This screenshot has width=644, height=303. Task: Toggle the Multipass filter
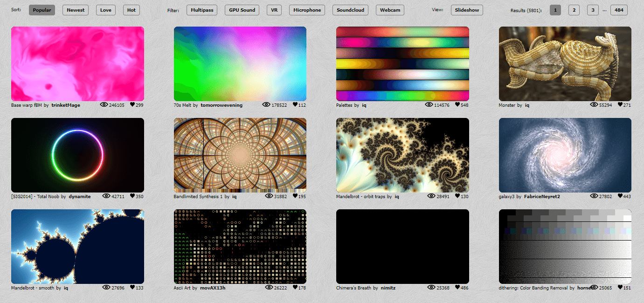201,10
